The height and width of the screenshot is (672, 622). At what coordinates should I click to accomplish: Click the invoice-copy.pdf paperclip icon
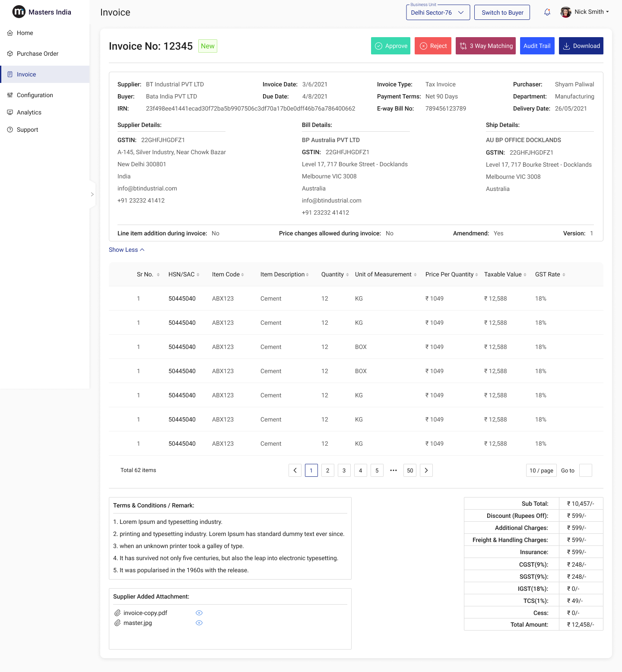(117, 613)
